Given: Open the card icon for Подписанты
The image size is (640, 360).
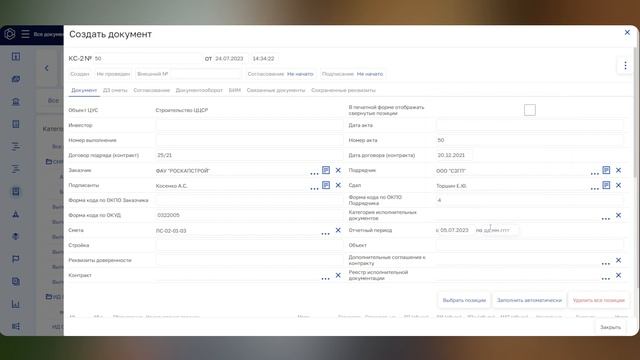Looking at the screenshot, I should tap(326, 185).
